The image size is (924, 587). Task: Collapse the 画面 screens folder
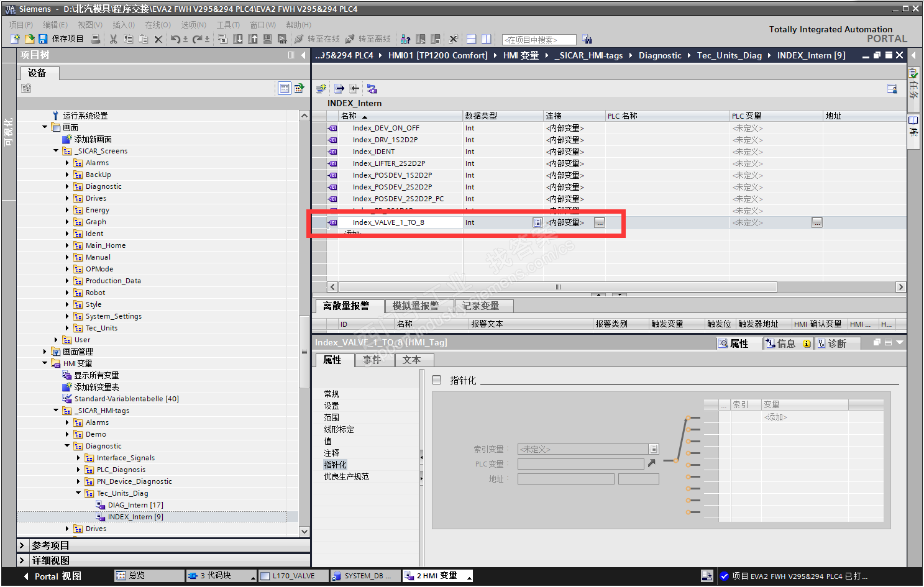point(45,127)
